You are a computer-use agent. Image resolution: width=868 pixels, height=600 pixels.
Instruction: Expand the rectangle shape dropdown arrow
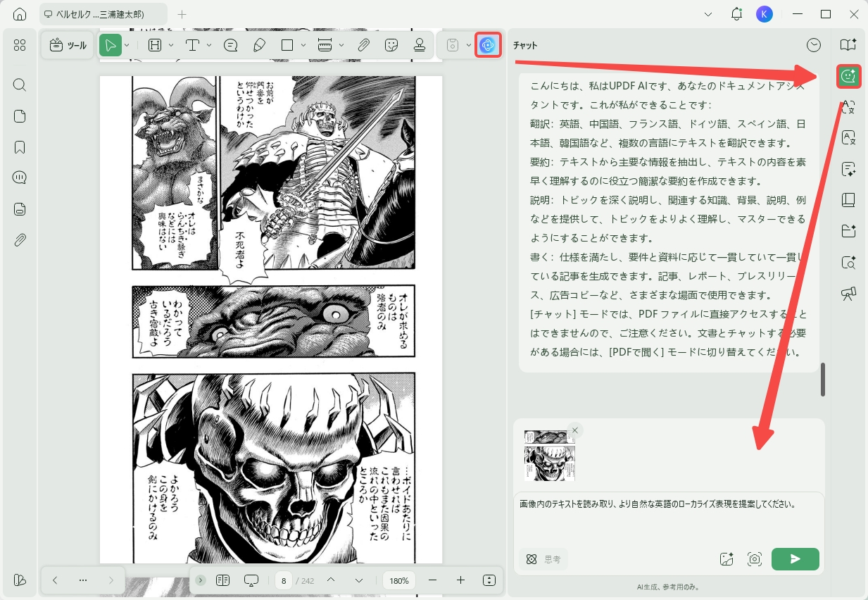[x=303, y=45]
